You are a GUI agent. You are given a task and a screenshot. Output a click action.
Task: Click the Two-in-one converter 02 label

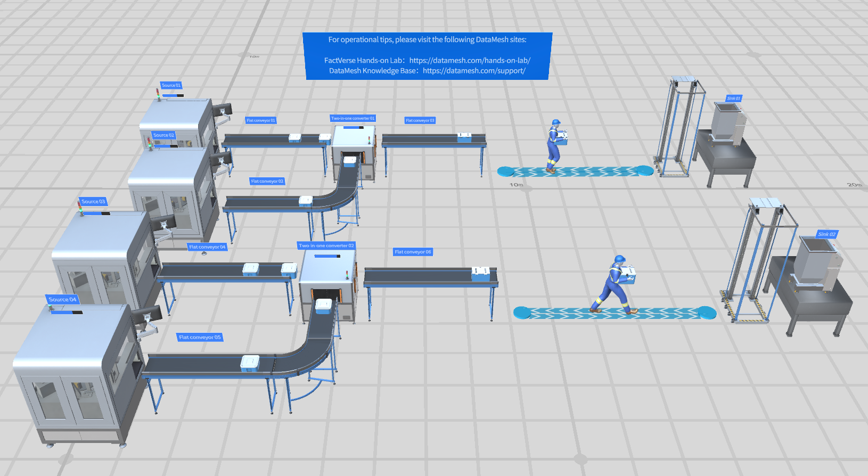[326, 245]
